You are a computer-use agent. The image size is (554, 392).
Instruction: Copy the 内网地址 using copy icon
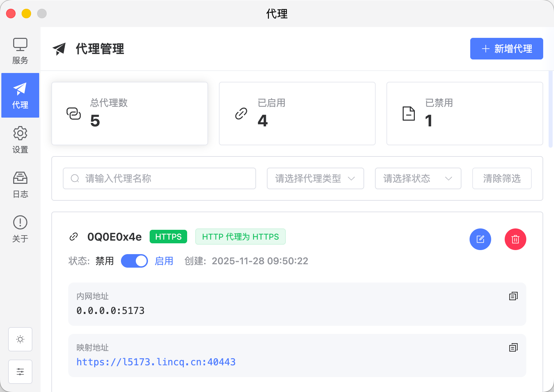(513, 296)
